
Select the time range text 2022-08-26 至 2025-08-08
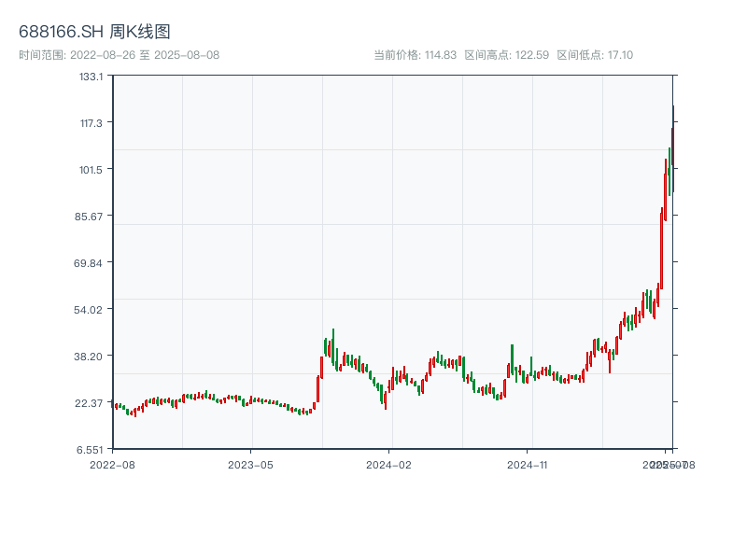(x=120, y=55)
